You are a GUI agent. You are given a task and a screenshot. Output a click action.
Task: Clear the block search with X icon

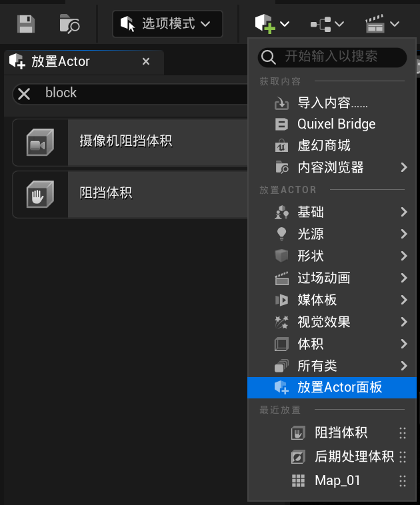point(24,94)
